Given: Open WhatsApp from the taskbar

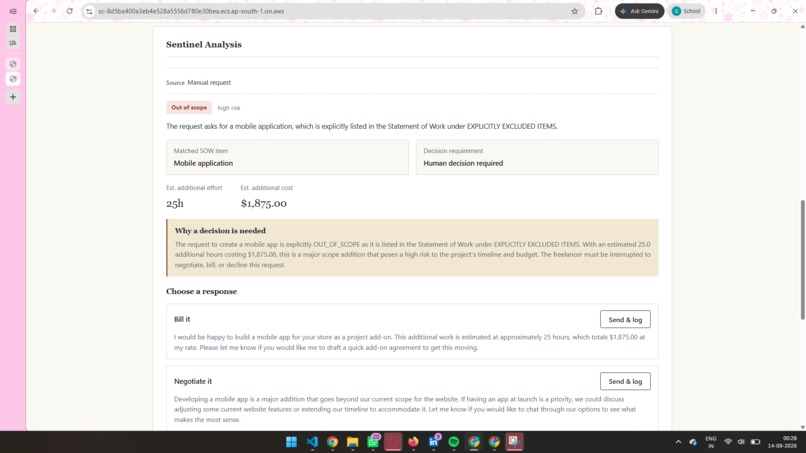Looking at the screenshot, I should (x=373, y=442).
